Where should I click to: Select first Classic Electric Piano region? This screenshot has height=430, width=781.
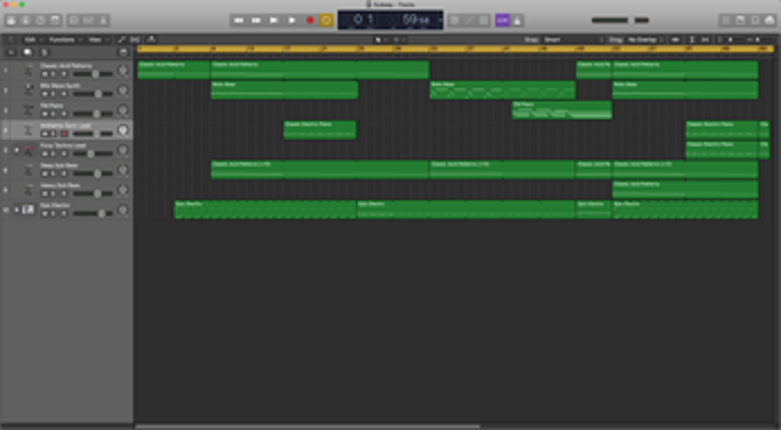pyautogui.click(x=320, y=130)
